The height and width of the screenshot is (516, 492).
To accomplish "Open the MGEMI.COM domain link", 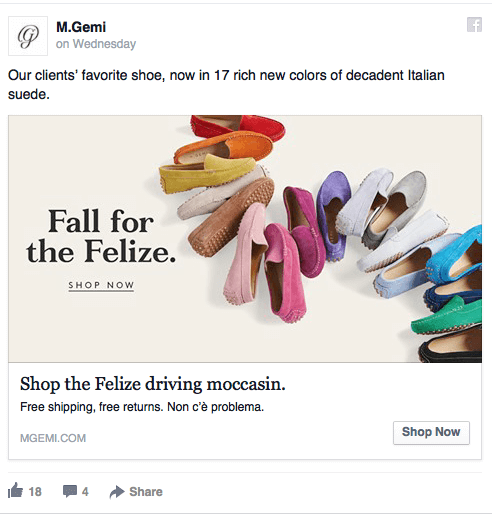I will 53,438.
